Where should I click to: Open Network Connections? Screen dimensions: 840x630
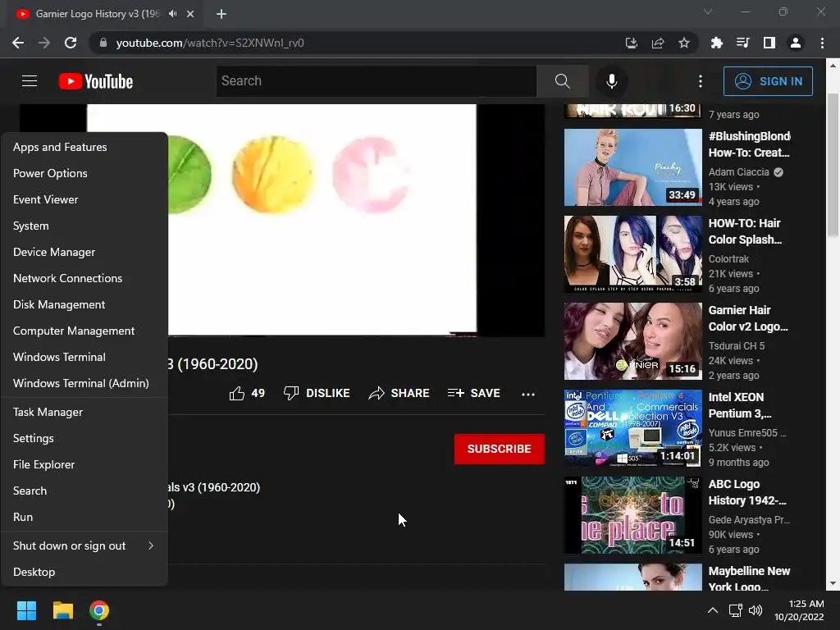point(84,278)
